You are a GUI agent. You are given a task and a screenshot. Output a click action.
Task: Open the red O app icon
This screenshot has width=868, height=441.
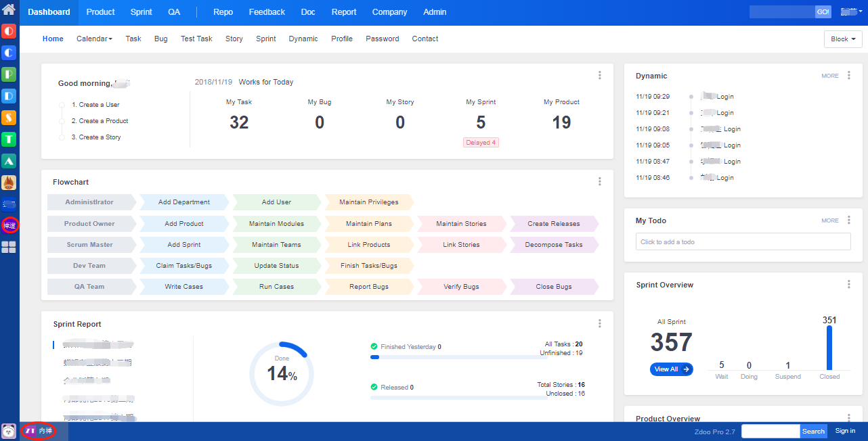[9, 31]
